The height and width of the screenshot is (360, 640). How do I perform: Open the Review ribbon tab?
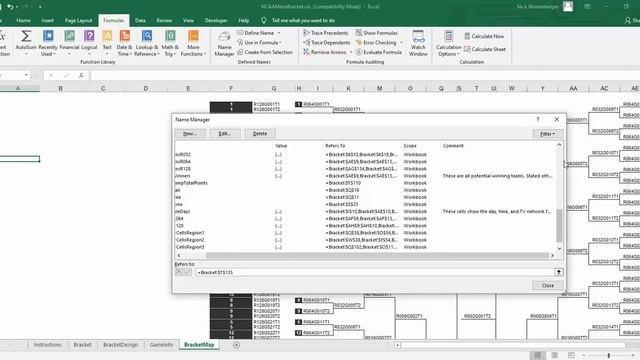164,20
